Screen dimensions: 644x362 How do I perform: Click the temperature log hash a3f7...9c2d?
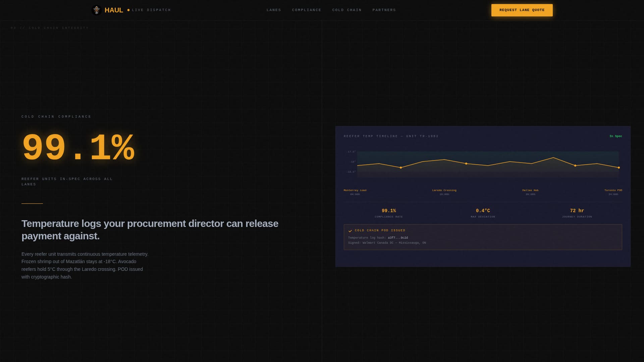(x=398, y=238)
